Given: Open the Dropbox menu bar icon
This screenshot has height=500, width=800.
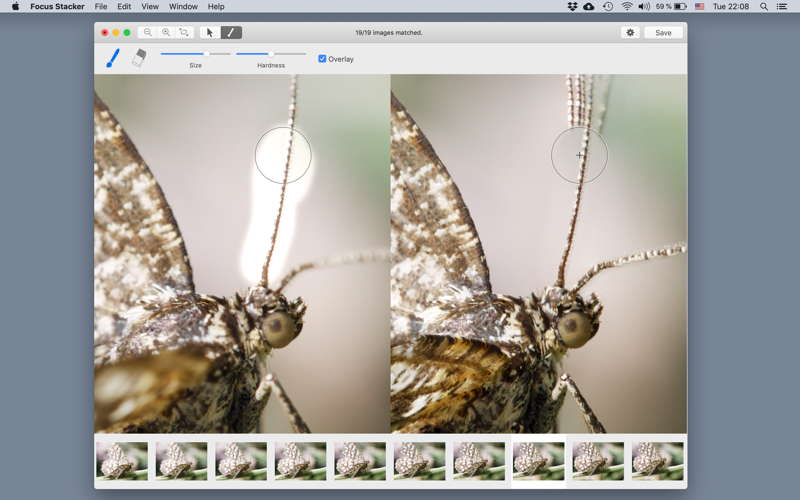Looking at the screenshot, I should coord(571,7).
